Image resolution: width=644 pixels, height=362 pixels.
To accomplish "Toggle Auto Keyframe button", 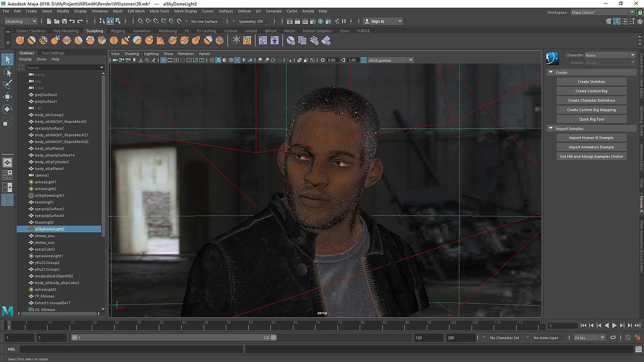I will (x=628, y=337).
